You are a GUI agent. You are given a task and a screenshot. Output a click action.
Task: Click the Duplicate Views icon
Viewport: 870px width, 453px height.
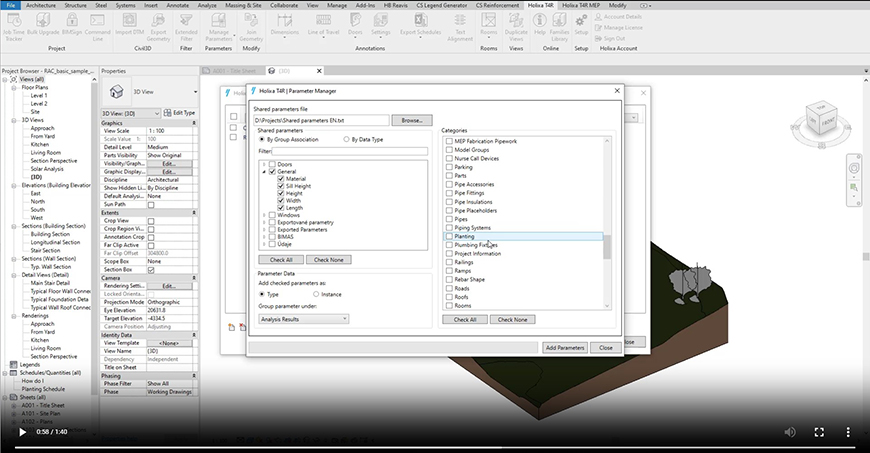click(x=516, y=27)
